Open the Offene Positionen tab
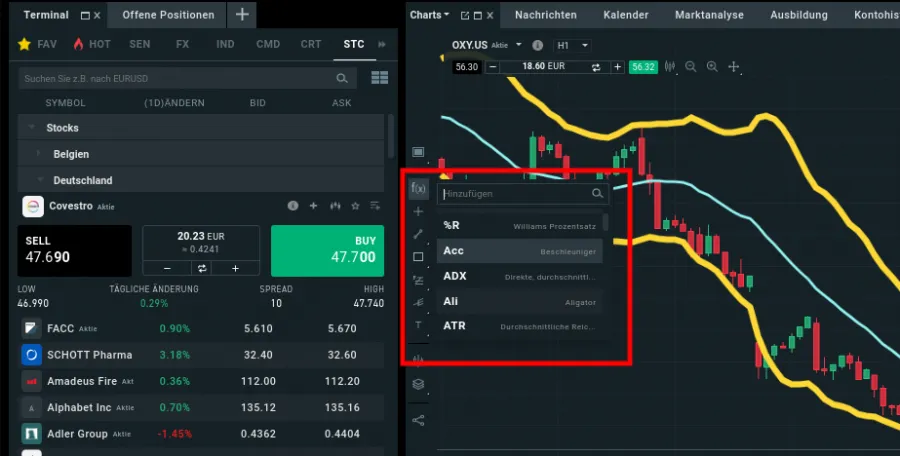Viewport: 900px width, 456px height. [x=168, y=15]
